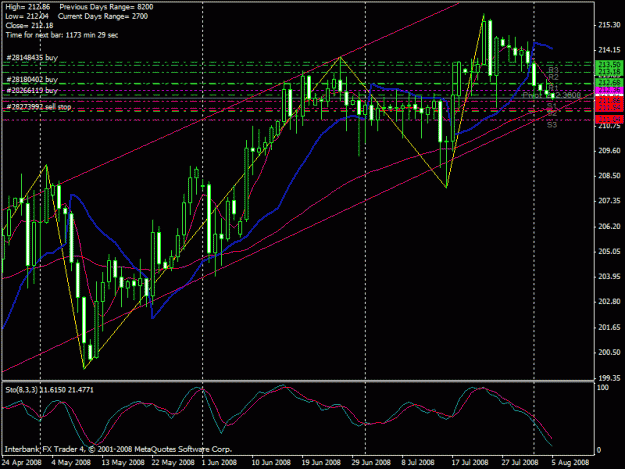Click the stochastic scale value 0

pyautogui.click(x=599, y=450)
